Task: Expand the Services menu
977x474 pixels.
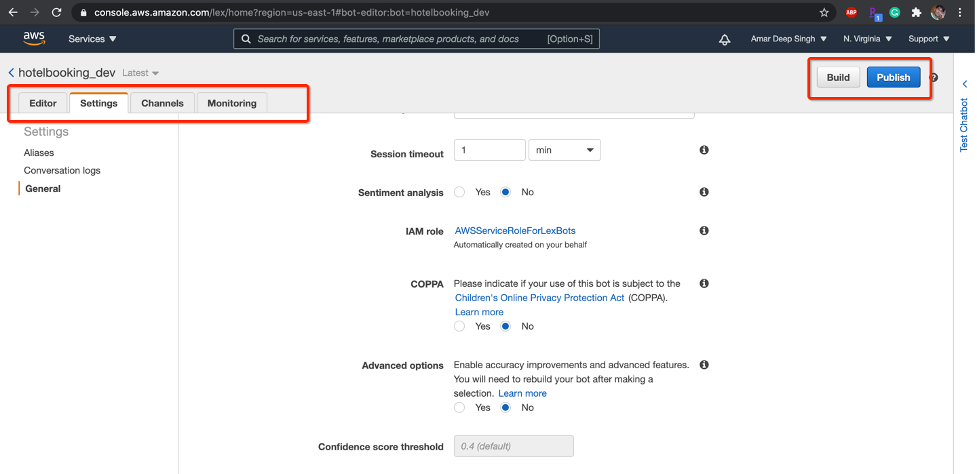Action: point(92,39)
